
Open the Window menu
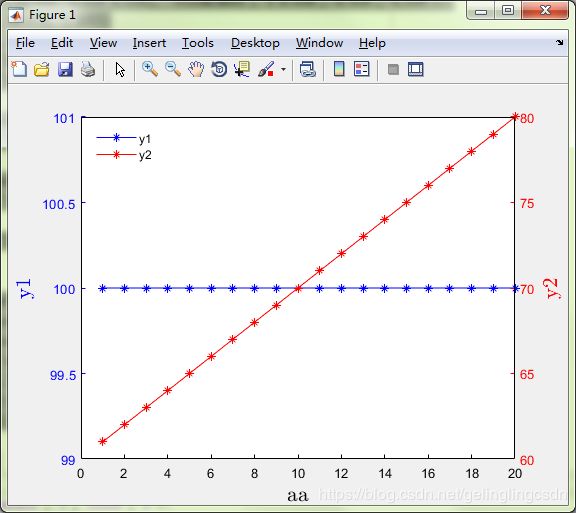click(x=319, y=43)
